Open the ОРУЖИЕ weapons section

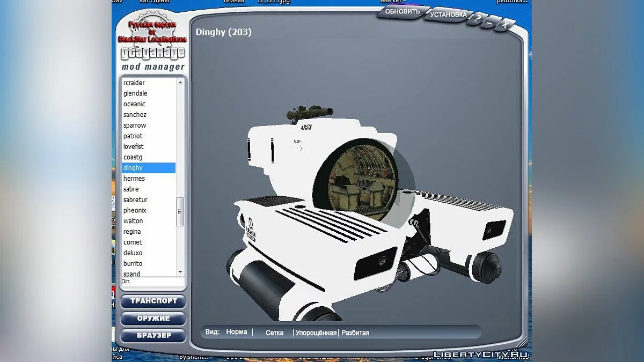[x=153, y=319]
